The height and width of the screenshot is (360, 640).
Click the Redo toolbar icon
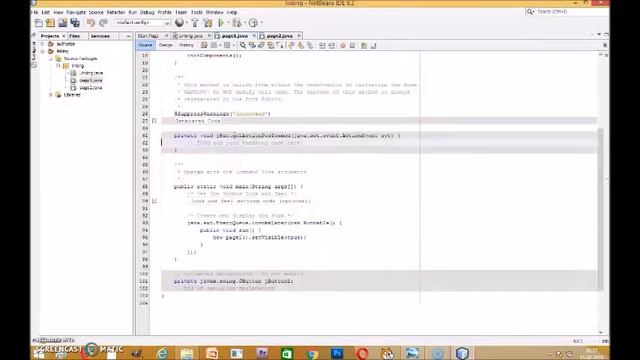click(x=103, y=23)
